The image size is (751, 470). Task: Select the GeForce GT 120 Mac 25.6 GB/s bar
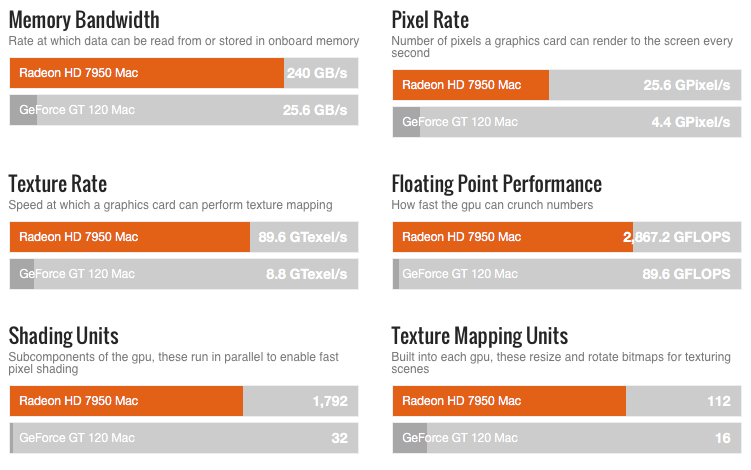[x=184, y=110]
